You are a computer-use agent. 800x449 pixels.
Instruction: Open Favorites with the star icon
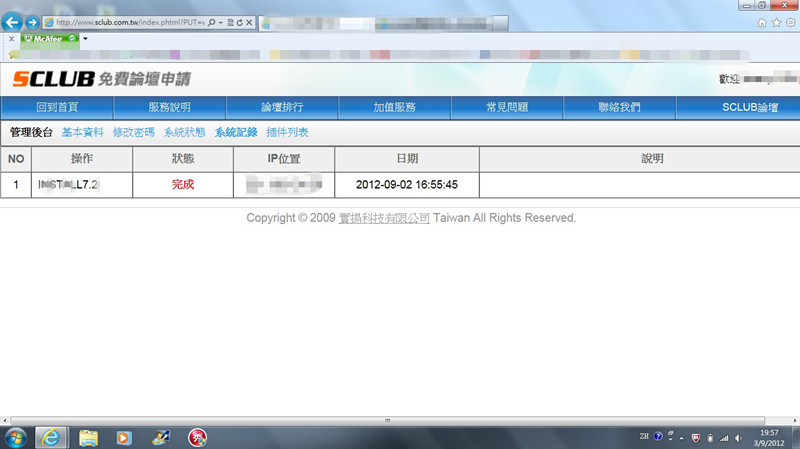pyautogui.click(x=776, y=22)
